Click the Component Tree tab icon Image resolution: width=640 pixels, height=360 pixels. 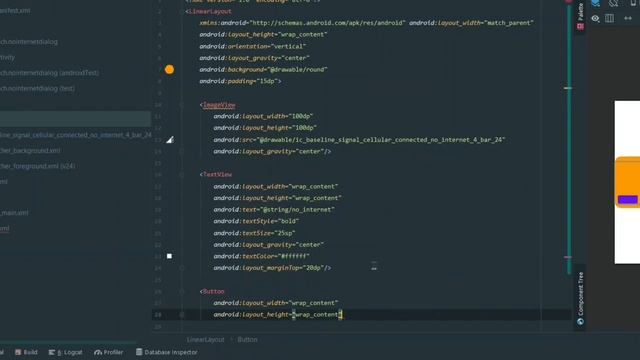click(x=580, y=322)
